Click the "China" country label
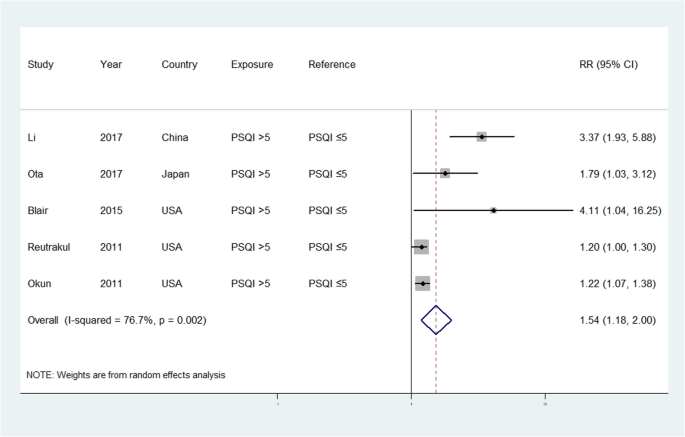The image size is (685, 437). 175,136
